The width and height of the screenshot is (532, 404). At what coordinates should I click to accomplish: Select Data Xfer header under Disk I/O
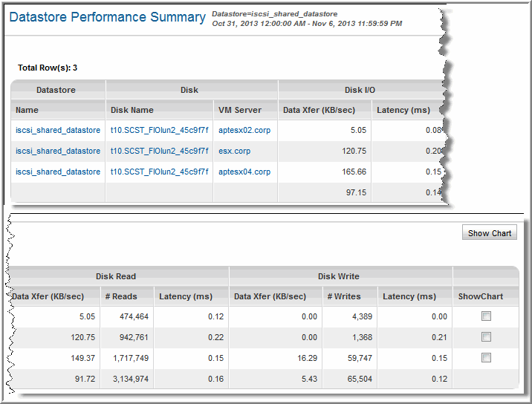point(320,110)
